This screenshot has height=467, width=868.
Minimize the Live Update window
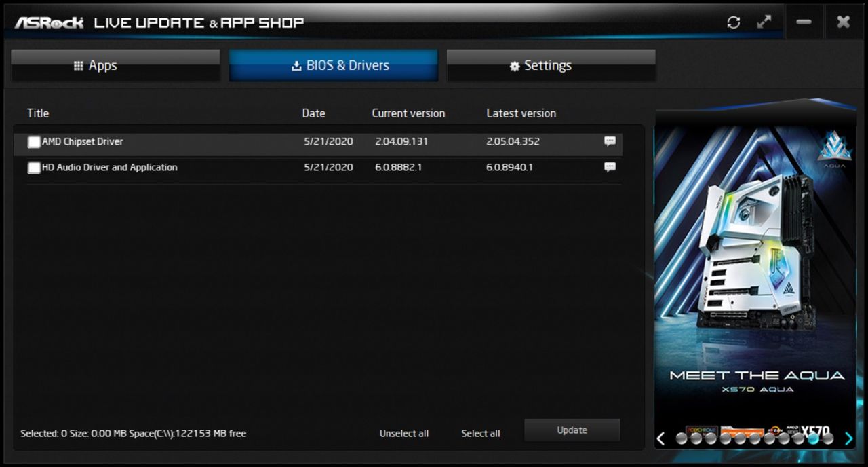pyautogui.click(x=804, y=22)
